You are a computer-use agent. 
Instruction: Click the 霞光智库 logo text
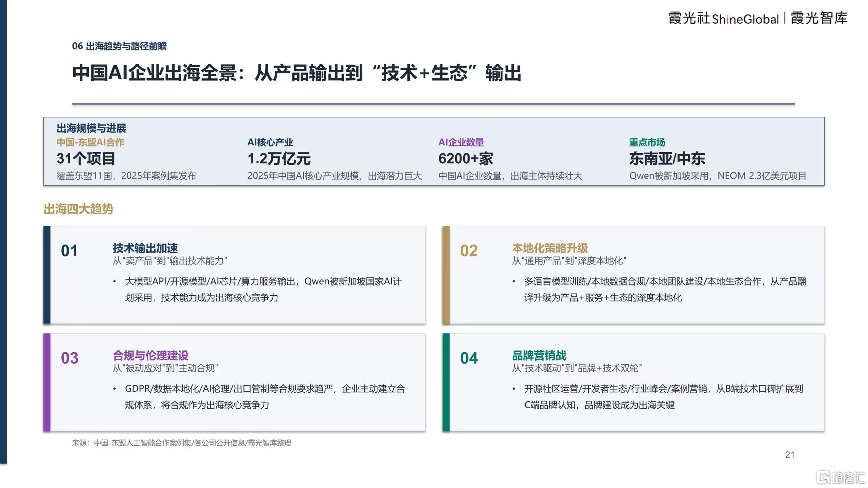click(x=819, y=18)
